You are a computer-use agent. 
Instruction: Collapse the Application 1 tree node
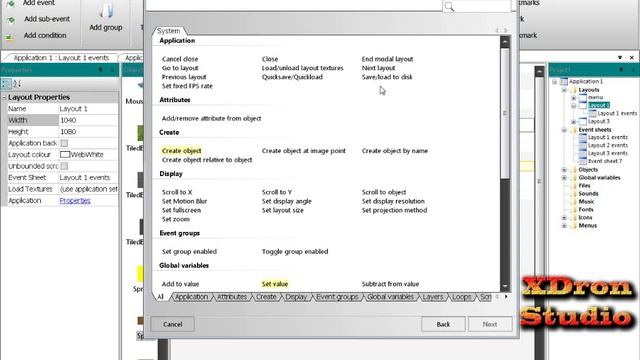coord(555,82)
